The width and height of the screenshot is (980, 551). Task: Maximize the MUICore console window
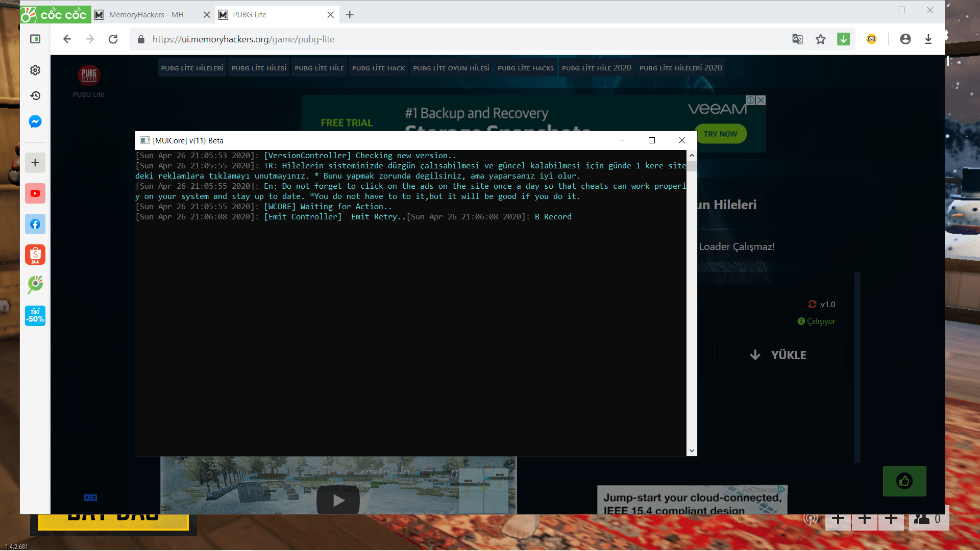[x=651, y=140]
